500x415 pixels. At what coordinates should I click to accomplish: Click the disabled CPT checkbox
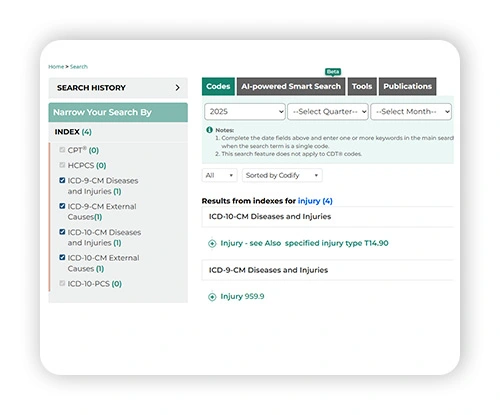62,150
